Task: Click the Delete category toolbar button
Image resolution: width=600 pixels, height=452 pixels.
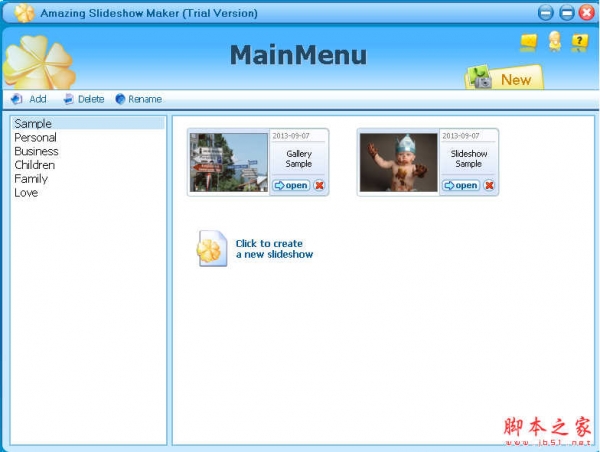Action: [x=84, y=99]
